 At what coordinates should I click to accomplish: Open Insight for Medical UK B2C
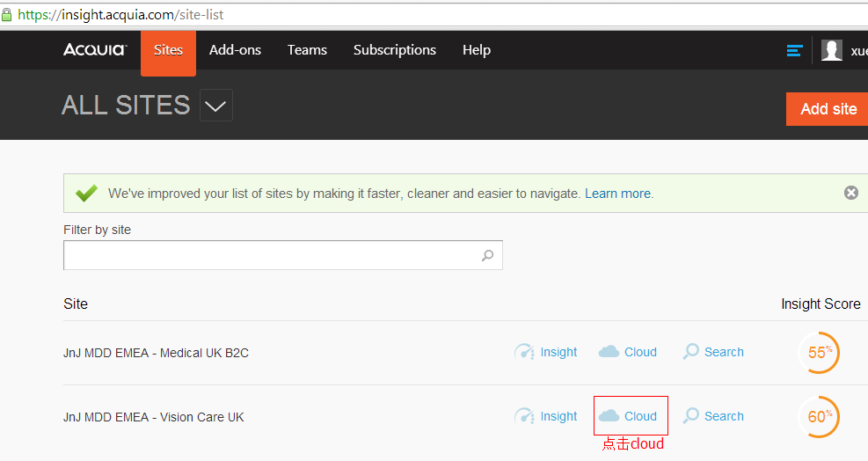click(558, 353)
